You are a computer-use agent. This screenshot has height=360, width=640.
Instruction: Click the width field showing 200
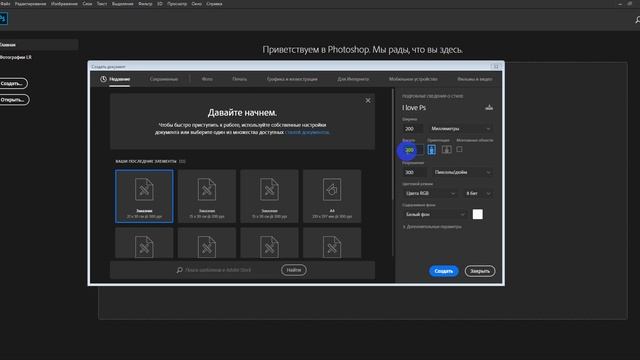(413, 129)
